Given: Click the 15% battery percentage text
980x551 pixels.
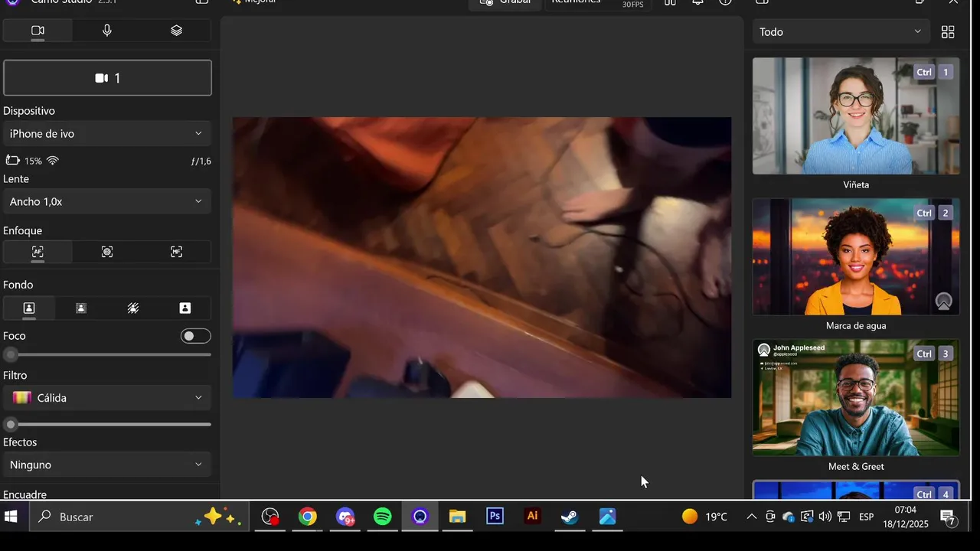Looking at the screenshot, I should coord(33,161).
